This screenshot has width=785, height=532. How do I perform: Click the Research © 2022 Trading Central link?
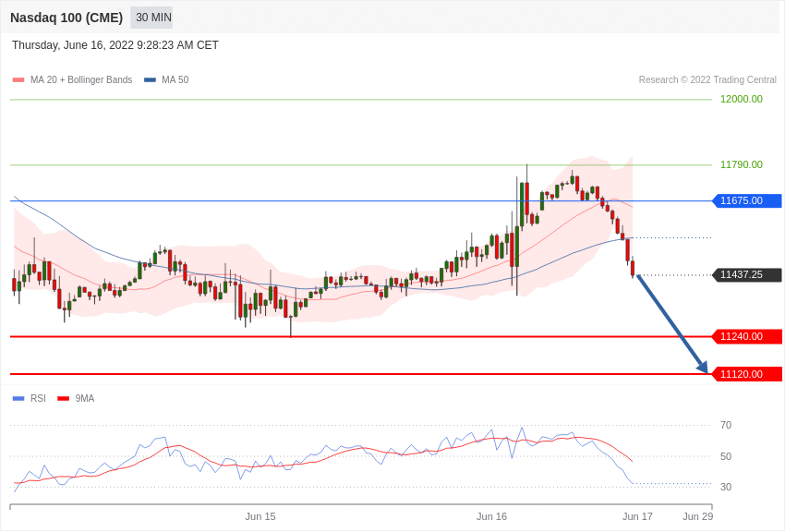pos(707,80)
